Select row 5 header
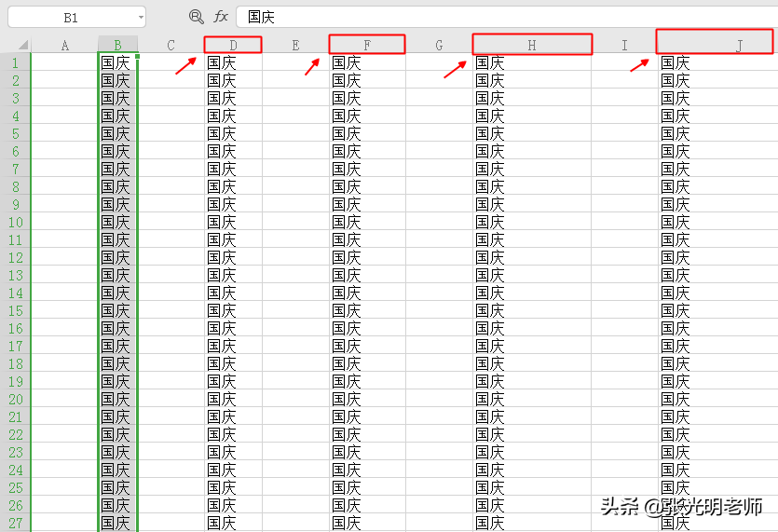The height and width of the screenshot is (532, 778). point(16,133)
